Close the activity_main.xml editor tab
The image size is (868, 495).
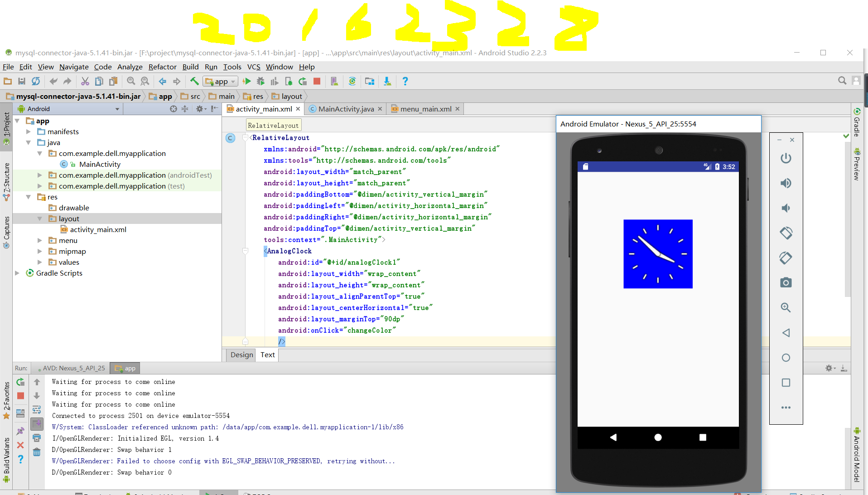click(298, 109)
